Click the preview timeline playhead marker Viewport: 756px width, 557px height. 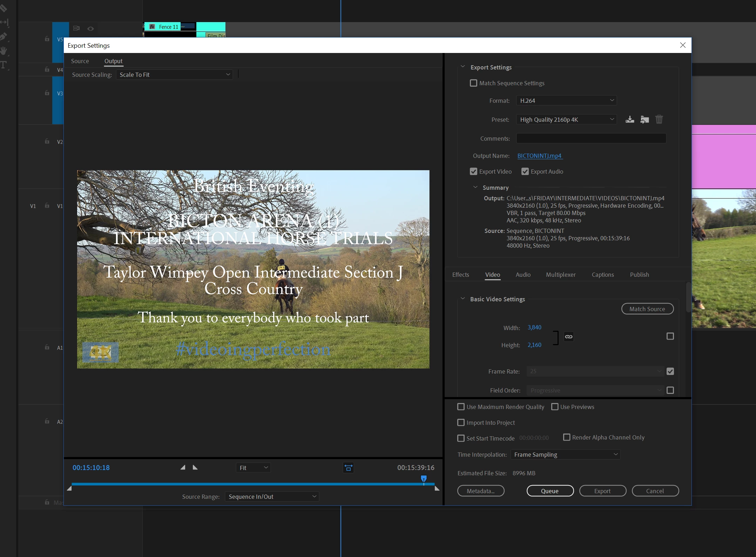[424, 479]
